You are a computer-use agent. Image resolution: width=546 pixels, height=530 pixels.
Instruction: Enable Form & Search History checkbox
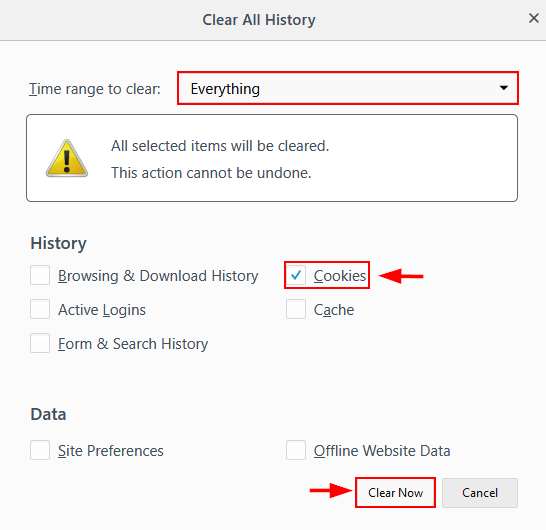tap(40, 343)
